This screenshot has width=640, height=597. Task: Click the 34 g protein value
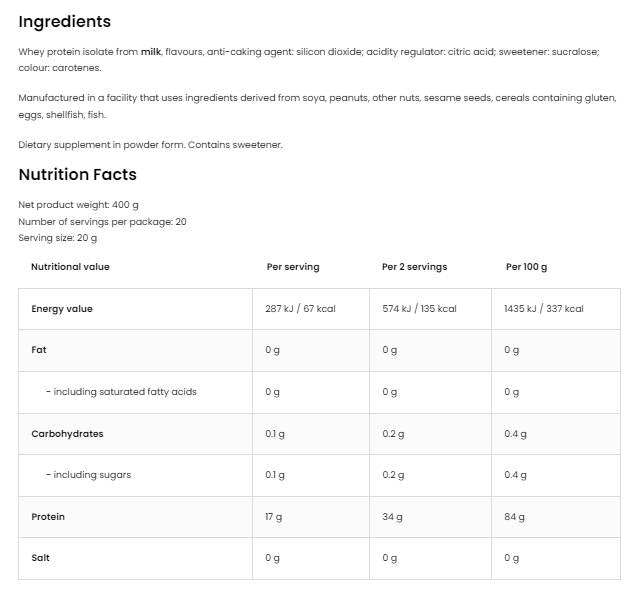pyautogui.click(x=392, y=517)
